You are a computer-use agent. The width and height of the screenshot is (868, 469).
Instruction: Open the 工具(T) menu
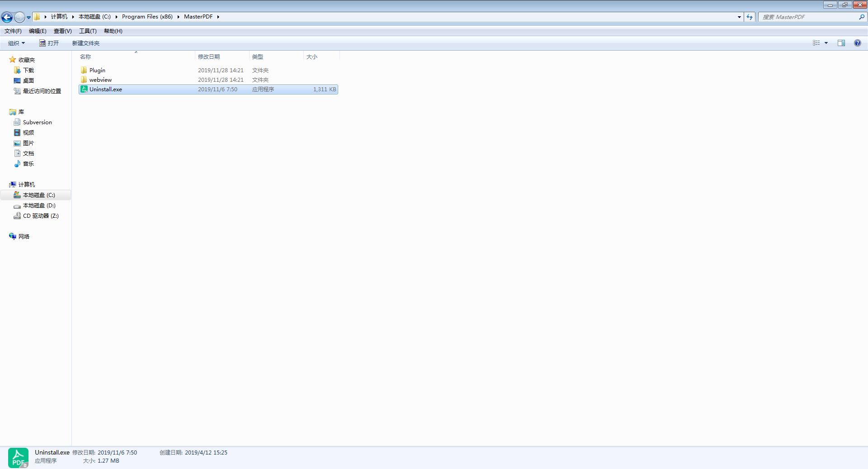88,31
